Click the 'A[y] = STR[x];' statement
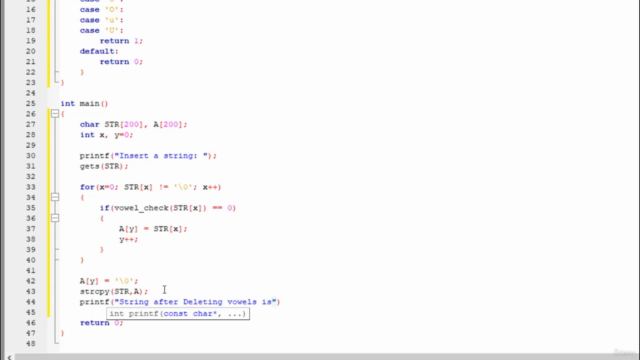640x360 pixels. 153,229
